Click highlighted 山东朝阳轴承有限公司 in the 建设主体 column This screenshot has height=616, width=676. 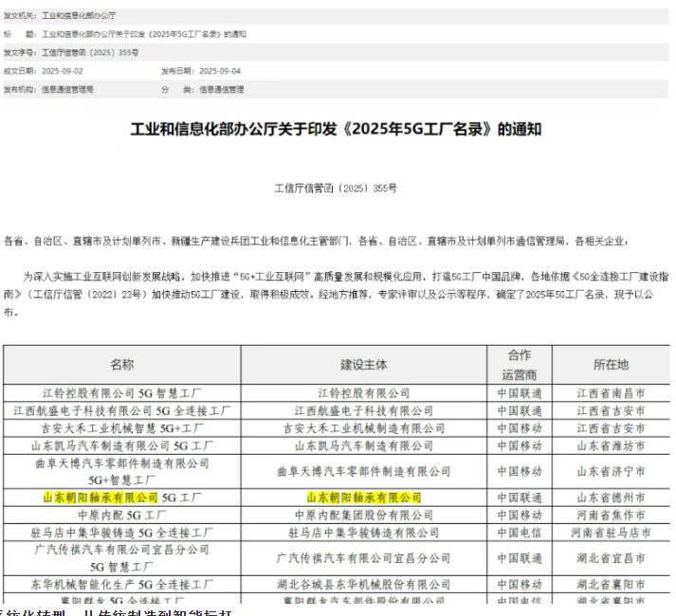[x=364, y=497]
